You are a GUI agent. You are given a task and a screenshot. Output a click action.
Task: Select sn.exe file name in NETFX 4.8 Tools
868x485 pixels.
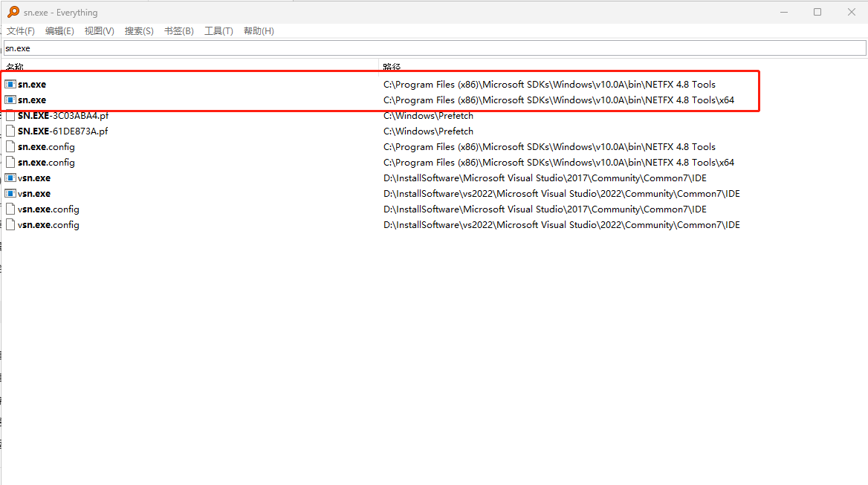tap(32, 84)
